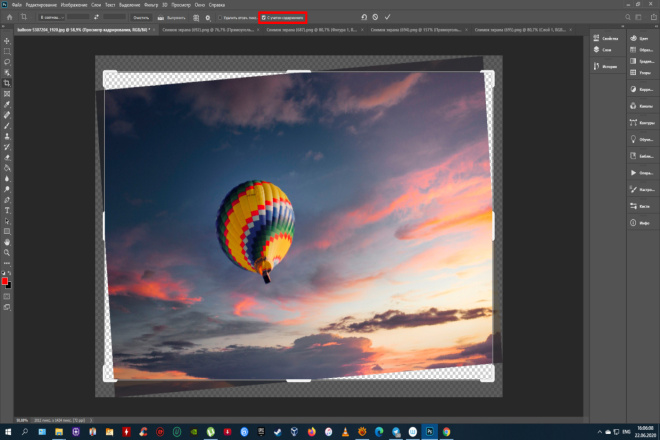
Task: Open the Слои (Layers) panel
Action: (602, 50)
